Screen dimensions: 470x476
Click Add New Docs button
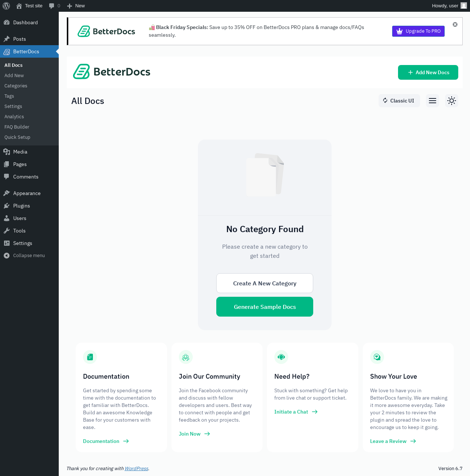(x=428, y=72)
